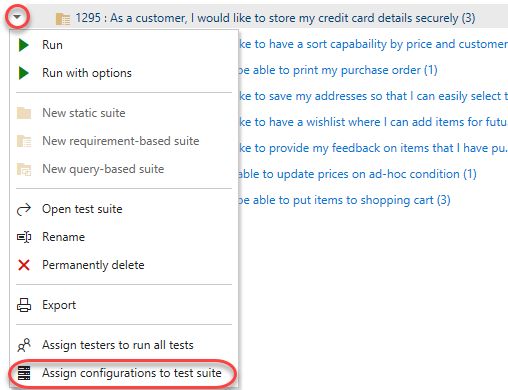Click the Open test suite arrow icon
This screenshot has height=390, width=508.
(24, 209)
